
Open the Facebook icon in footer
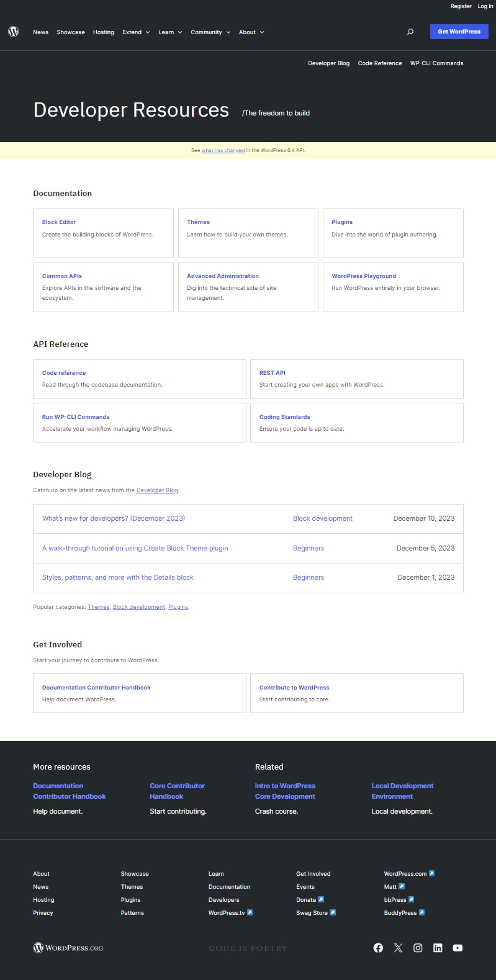click(378, 948)
